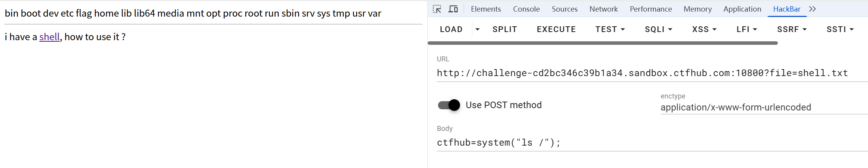Click the inspect element picker icon
The height and width of the screenshot is (168, 868).
point(437,9)
